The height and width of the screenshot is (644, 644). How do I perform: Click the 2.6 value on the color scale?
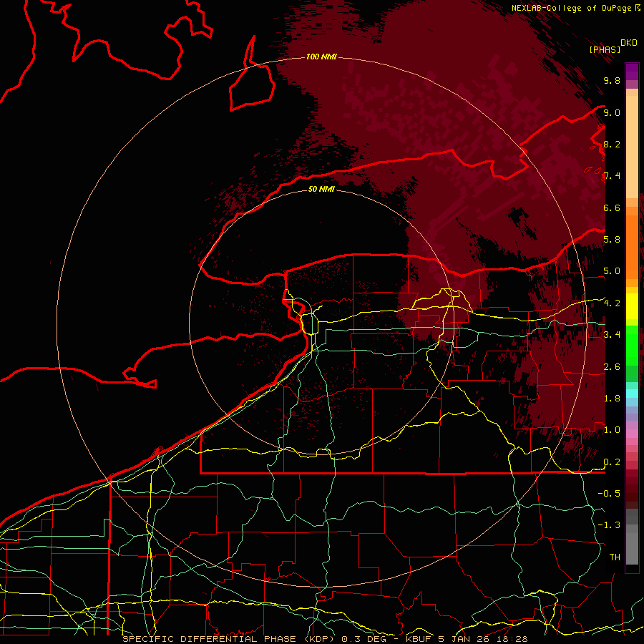pos(612,367)
